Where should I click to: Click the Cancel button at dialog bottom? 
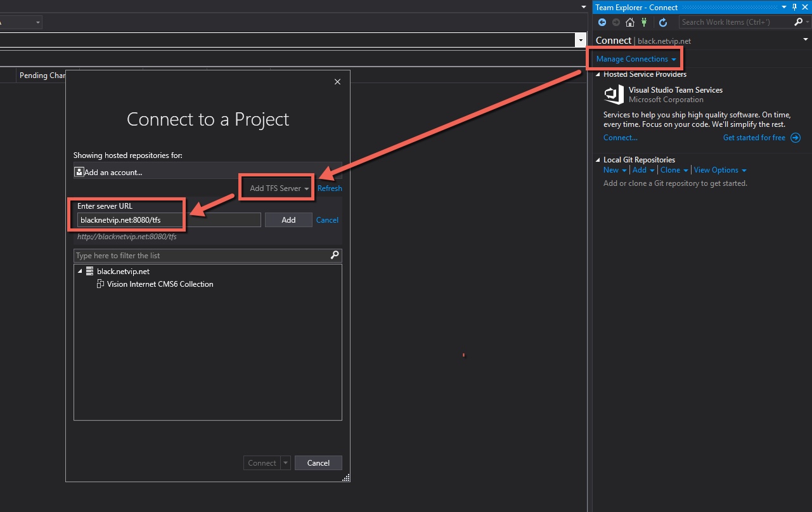[x=318, y=463]
